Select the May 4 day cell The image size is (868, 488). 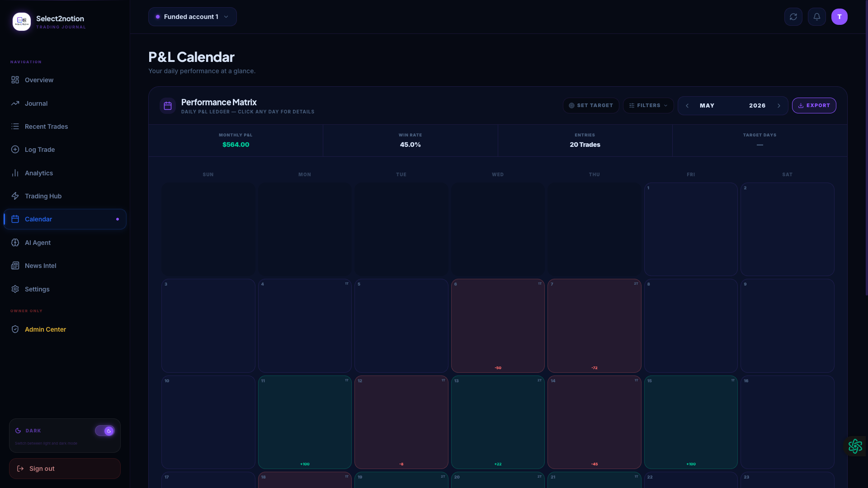305,326
